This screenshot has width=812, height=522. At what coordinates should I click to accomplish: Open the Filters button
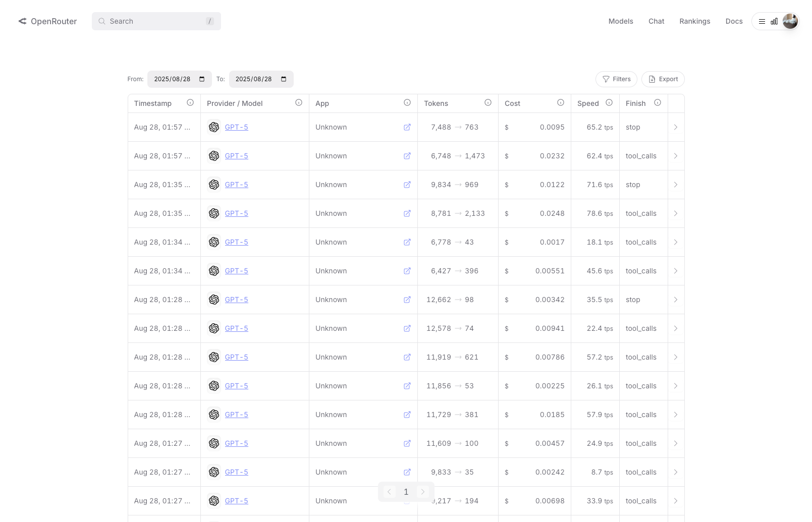point(616,79)
